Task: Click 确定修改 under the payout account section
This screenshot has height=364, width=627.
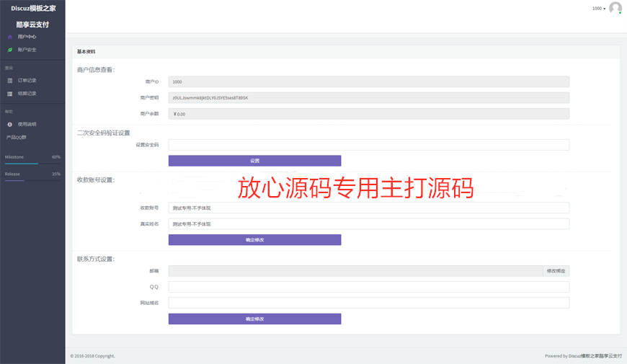Action: tap(254, 240)
